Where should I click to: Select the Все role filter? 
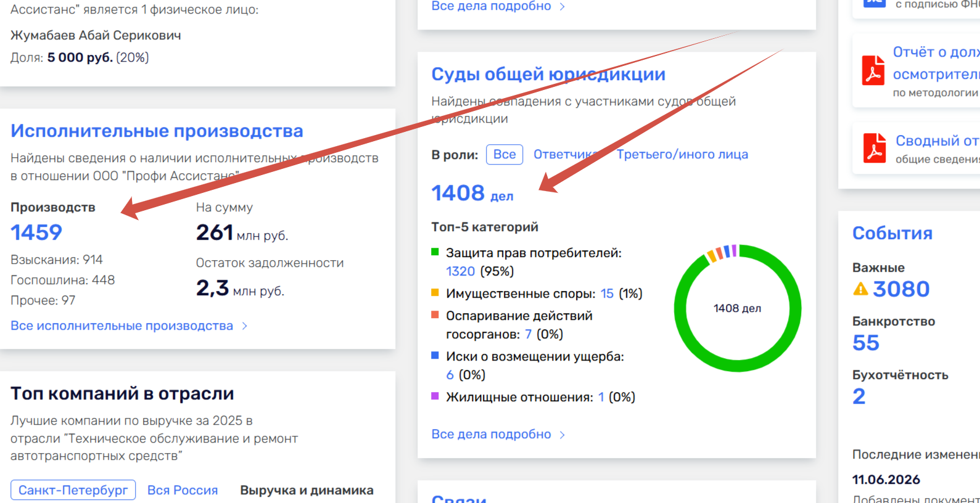[504, 154]
